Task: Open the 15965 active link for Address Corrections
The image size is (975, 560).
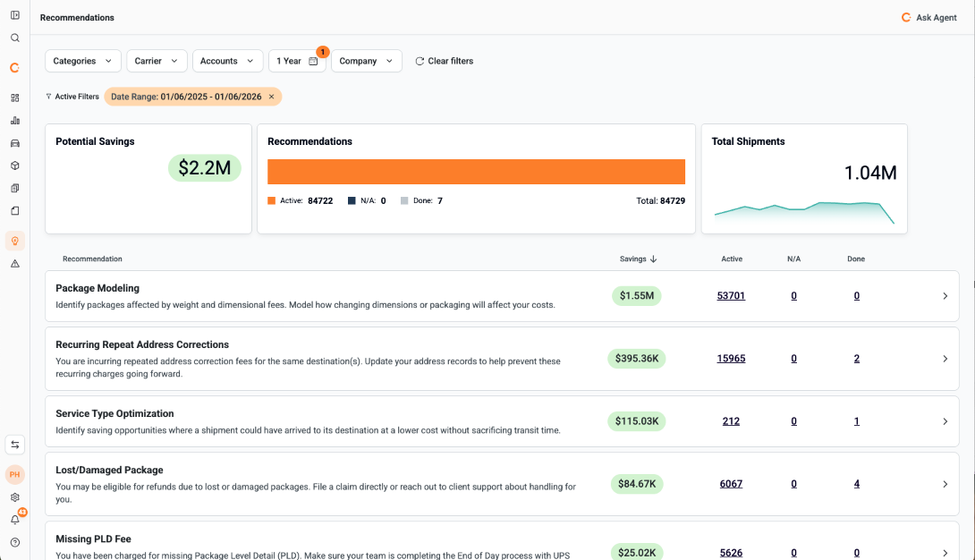Action: tap(731, 358)
